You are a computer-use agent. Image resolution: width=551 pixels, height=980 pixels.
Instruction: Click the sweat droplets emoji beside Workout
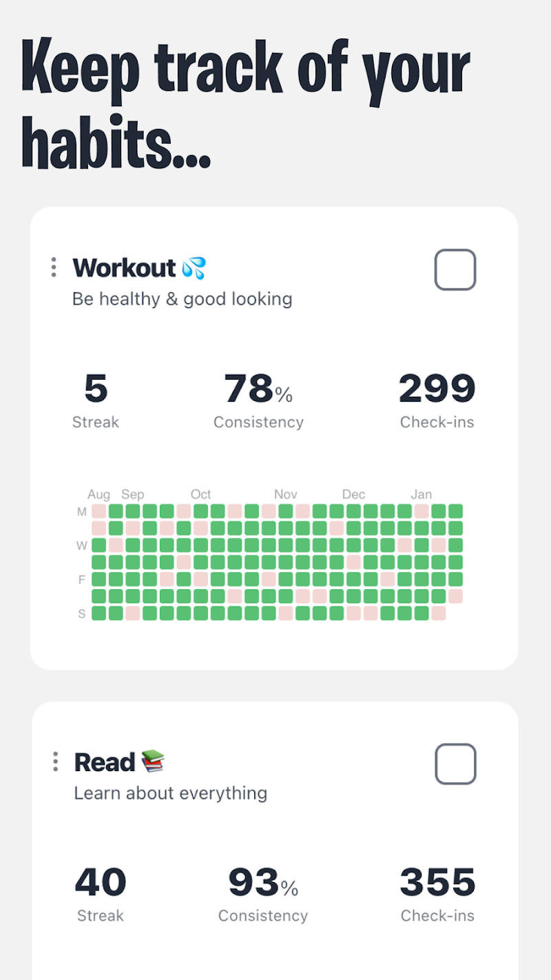194,267
